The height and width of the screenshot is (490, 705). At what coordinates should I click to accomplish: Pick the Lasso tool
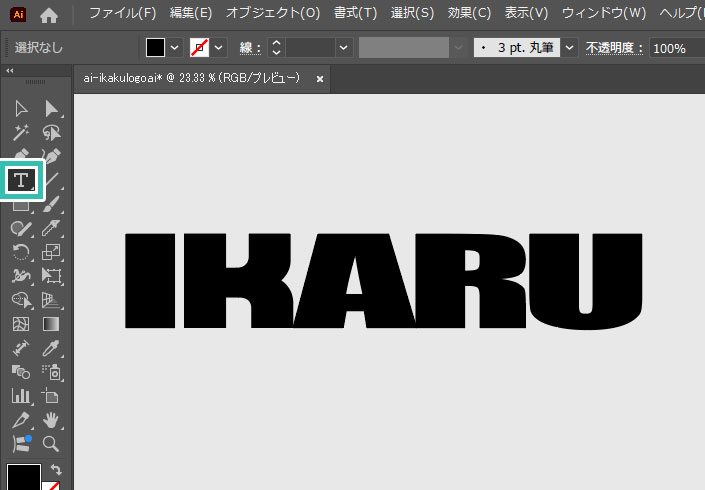pos(51,133)
